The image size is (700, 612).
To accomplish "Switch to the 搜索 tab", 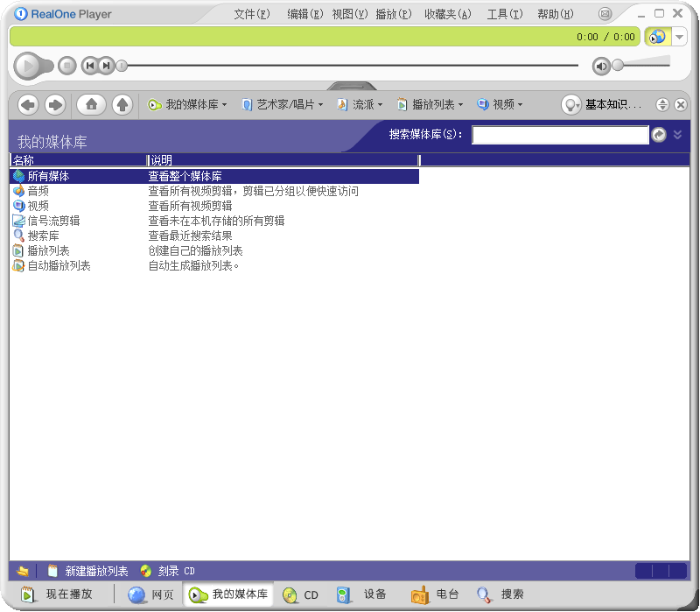I will pos(500,594).
